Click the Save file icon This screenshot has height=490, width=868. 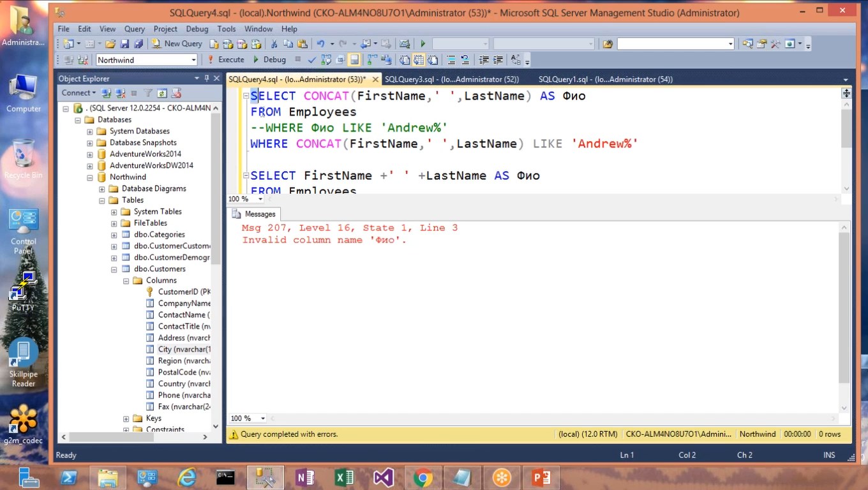coord(124,44)
